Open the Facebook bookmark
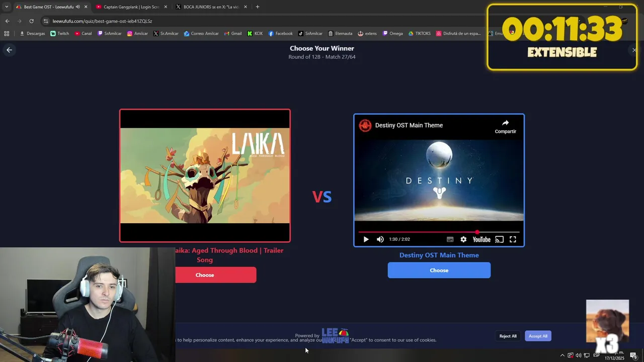644x362 pixels. (x=280, y=34)
